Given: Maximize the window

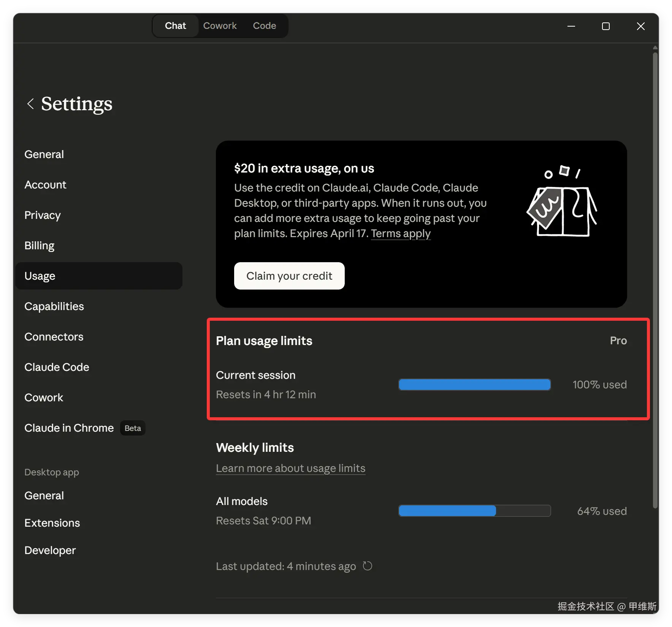Looking at the screenshot, I should pos(606,26).
